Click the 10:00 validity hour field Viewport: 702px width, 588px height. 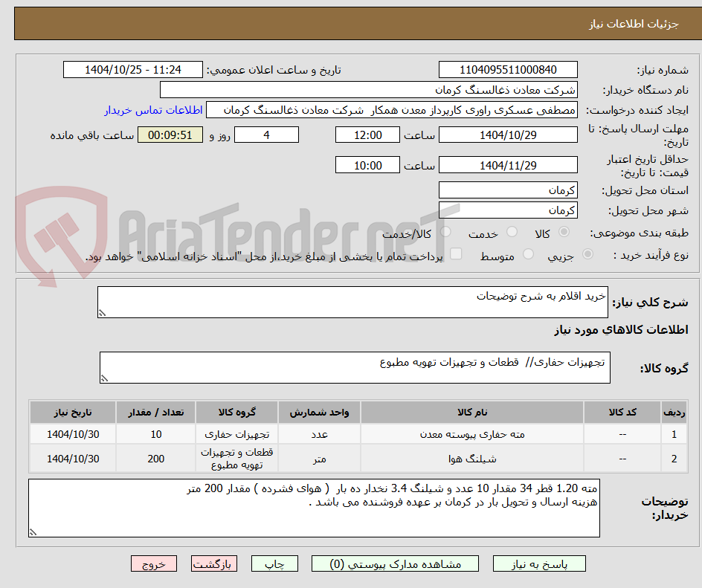click(x=367, y=165)
